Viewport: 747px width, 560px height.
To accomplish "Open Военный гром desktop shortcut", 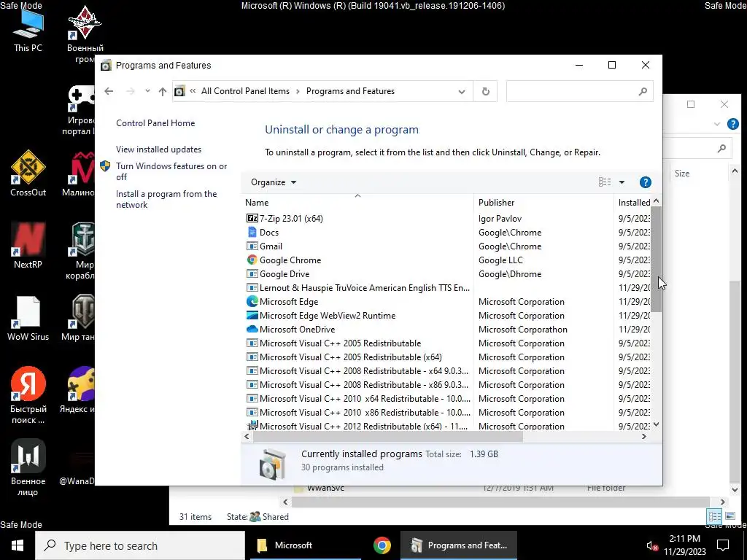I will pos(85,35).
